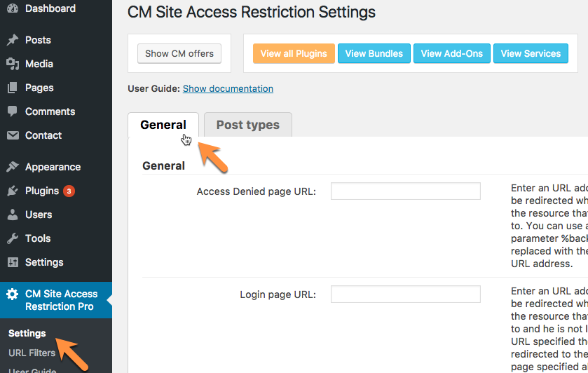Screen dimensions: 588x373
Task: Click the User Guide label text
Action: point(153,88)
